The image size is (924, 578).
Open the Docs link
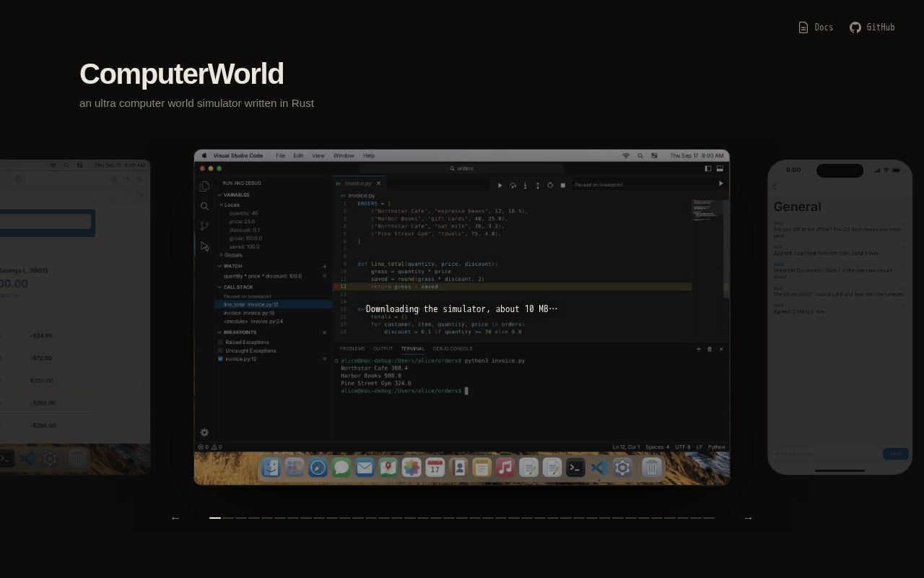816,27
